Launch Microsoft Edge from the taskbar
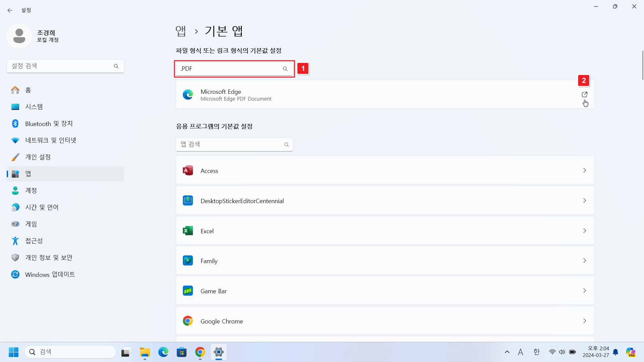This screenshot has height=362, width=644. 163,352
